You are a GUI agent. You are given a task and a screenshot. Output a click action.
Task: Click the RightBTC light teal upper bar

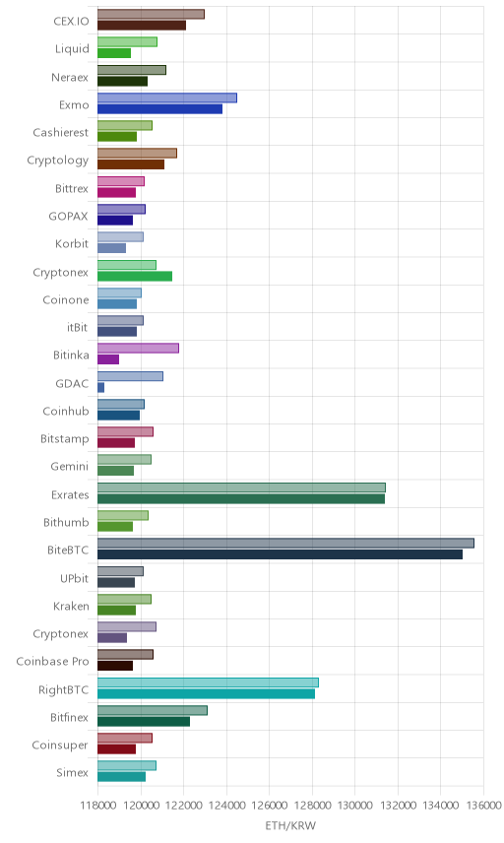coord(208,682)
